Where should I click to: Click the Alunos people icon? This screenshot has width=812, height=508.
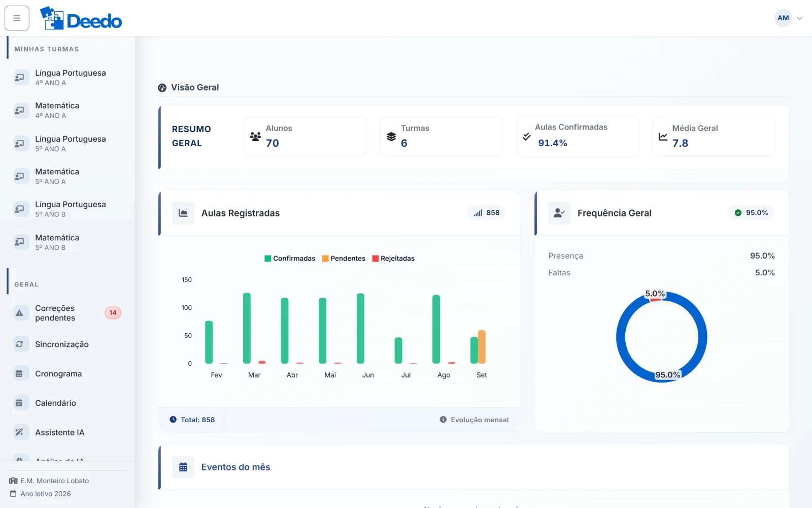click(x=255, y=136)
